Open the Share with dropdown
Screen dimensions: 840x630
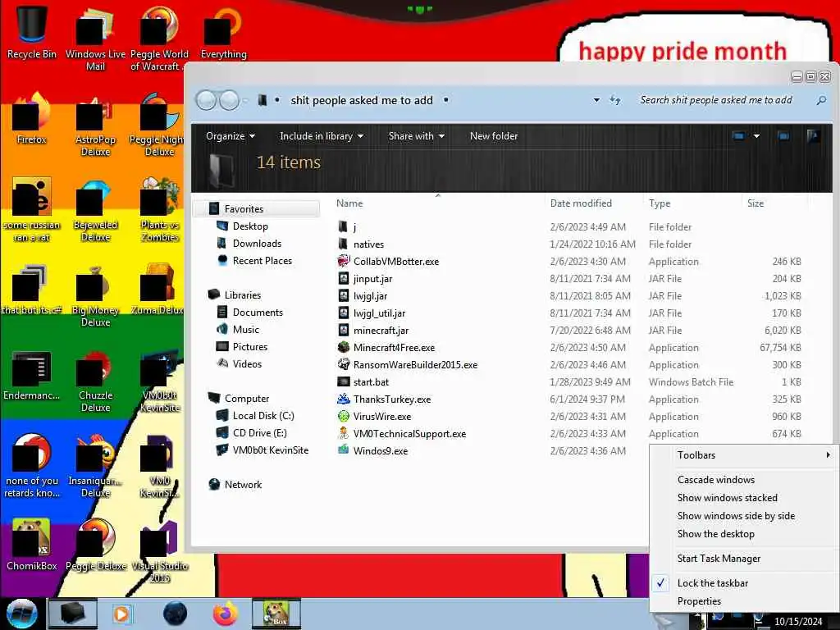click(x=416, y=136)
